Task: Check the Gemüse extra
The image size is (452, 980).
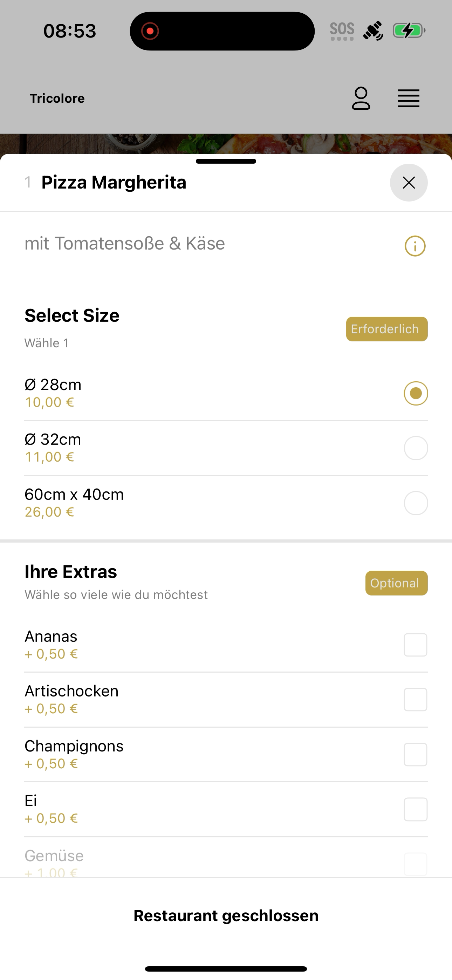Action: (226, 857)
